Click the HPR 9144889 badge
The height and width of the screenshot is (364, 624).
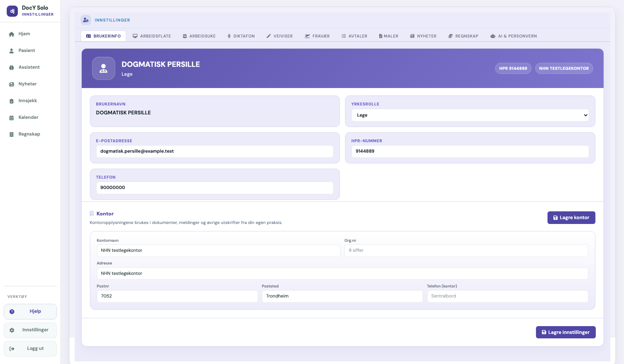pos(513,68)
